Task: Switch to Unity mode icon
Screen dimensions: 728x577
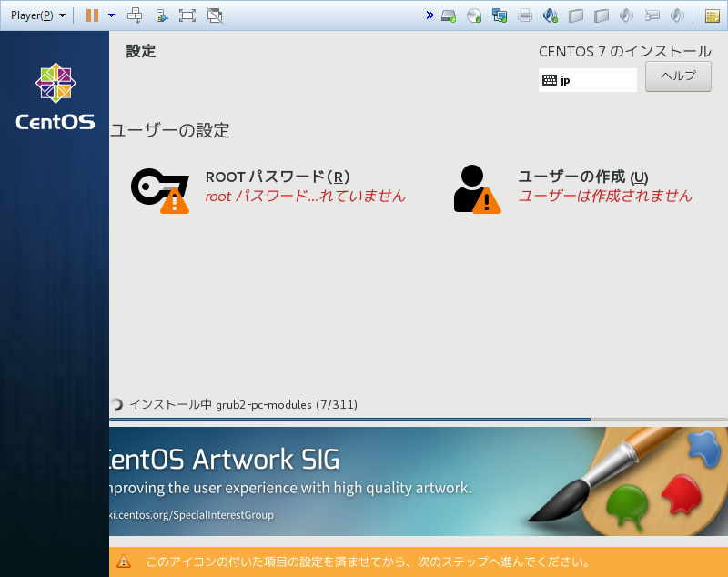Action: [x=215, y=15]
